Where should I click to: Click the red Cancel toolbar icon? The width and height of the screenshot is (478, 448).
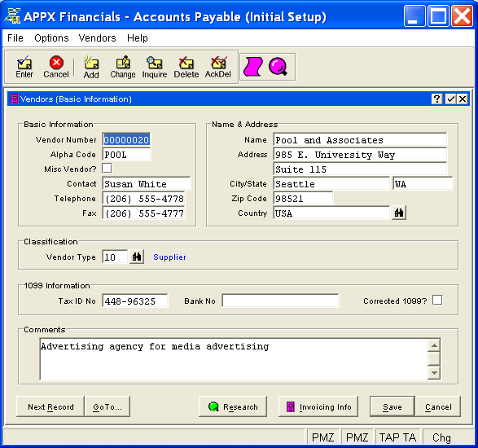click(56, 67)
